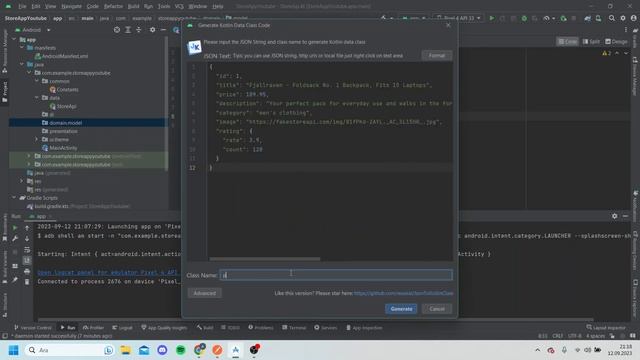Viewport: 640px width, 360px height.
Task: Open the File menu
Action: pos(22,7)
